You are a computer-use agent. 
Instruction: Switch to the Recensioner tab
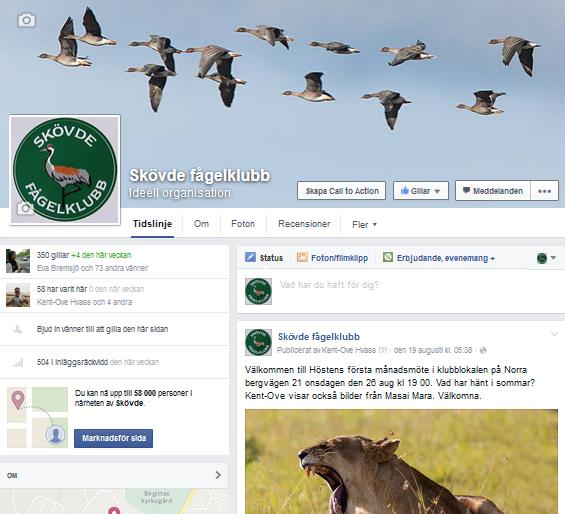[x=304, y=224]
